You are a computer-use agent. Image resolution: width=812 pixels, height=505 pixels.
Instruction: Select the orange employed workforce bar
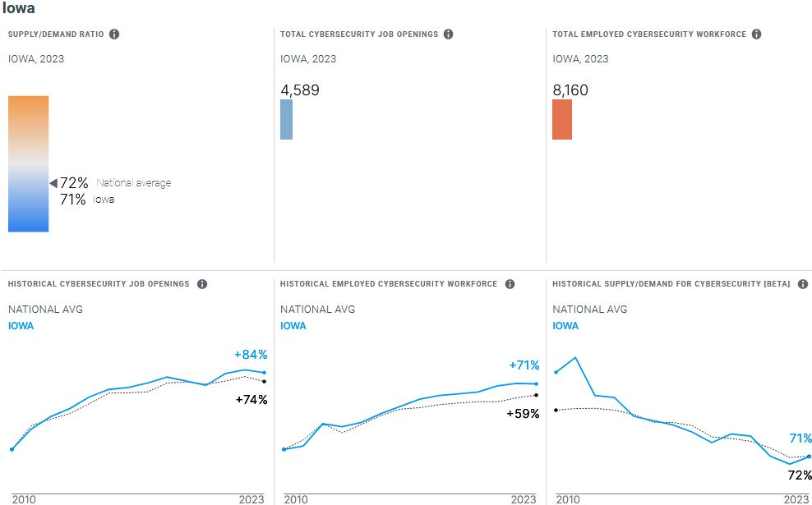pyautogui.click(x=562, y=119)
